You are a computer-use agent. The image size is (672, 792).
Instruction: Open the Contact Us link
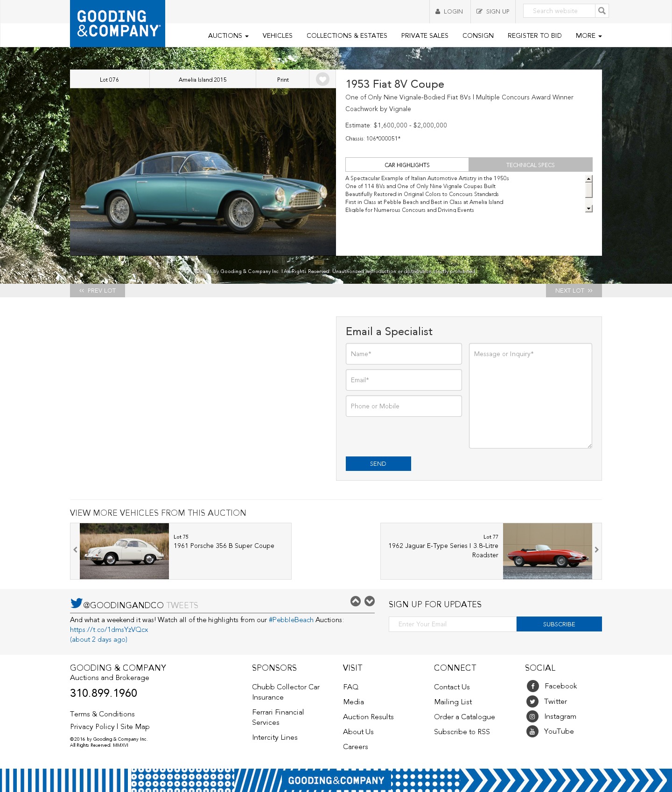pos(452,687)
